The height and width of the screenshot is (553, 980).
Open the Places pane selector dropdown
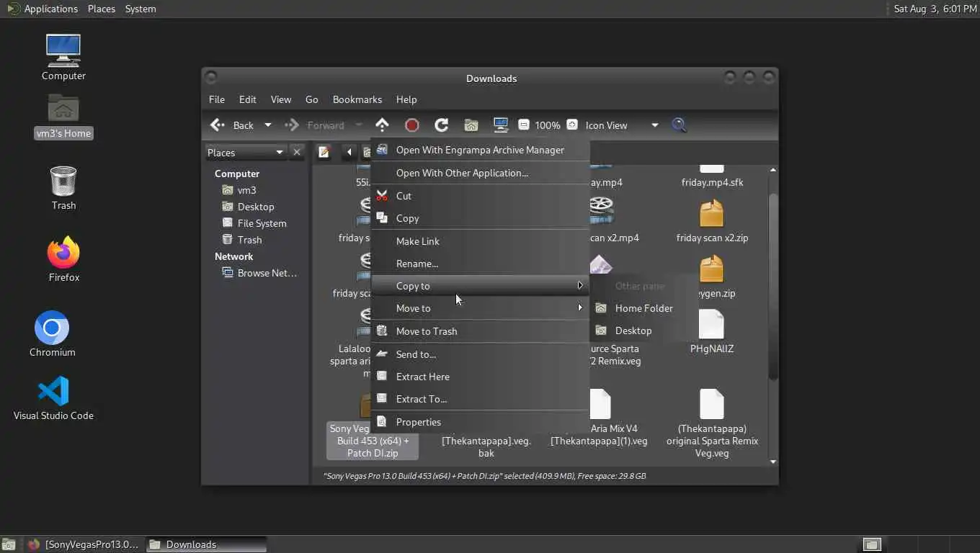point(246,152)
